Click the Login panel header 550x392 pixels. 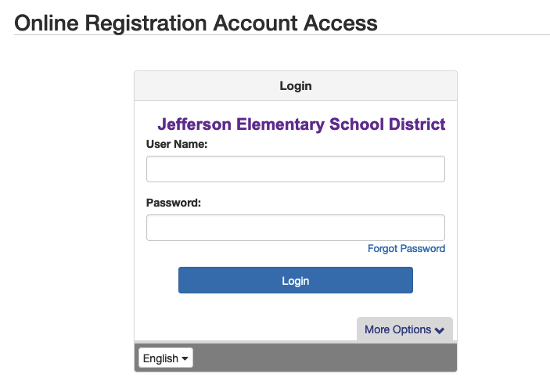tap(295, 86)
